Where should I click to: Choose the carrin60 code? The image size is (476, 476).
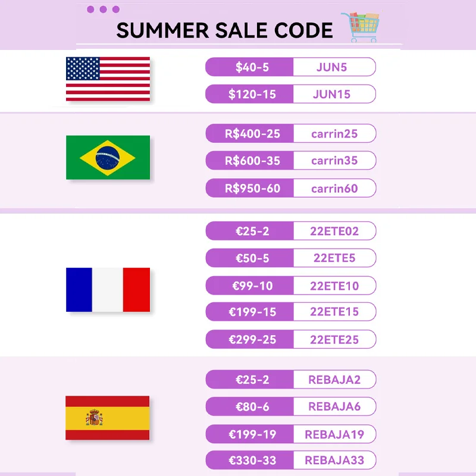tap(334, 189)
